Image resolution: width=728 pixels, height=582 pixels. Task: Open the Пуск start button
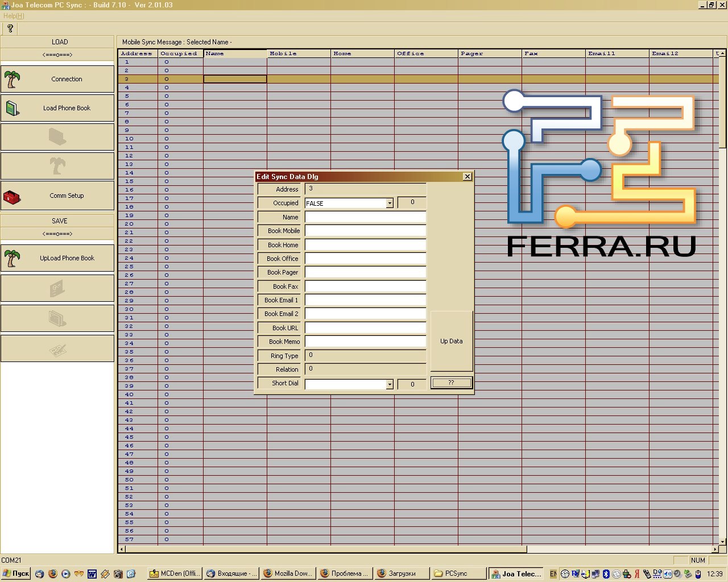(16, 573)
